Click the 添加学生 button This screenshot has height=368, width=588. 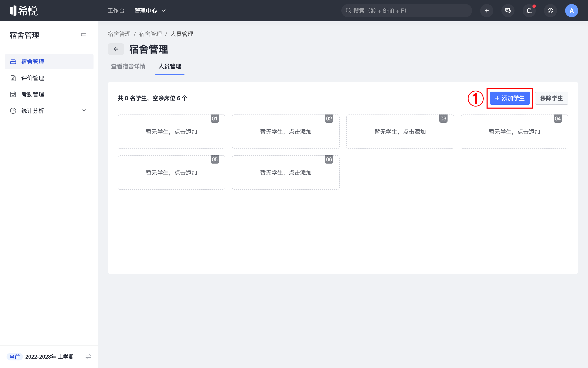(510, 98)
